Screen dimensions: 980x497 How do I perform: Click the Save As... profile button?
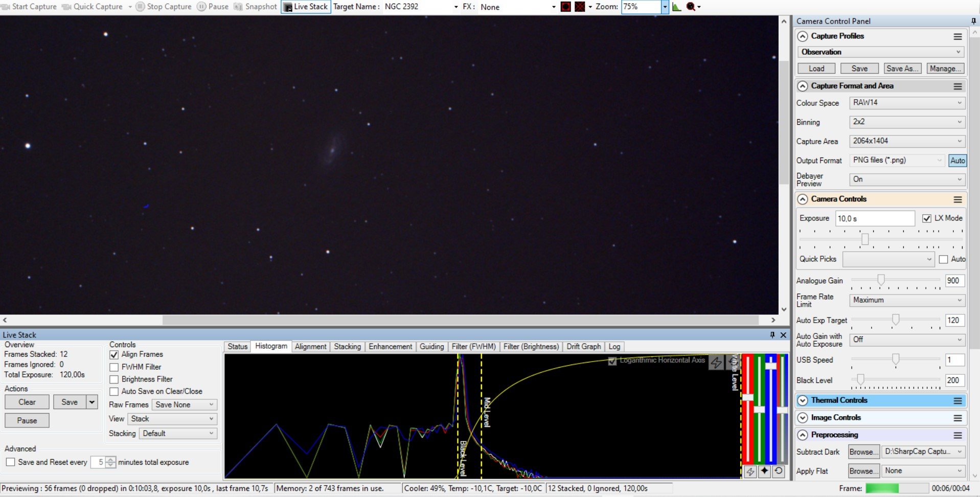pyautogui.click(x=902, y=69)
